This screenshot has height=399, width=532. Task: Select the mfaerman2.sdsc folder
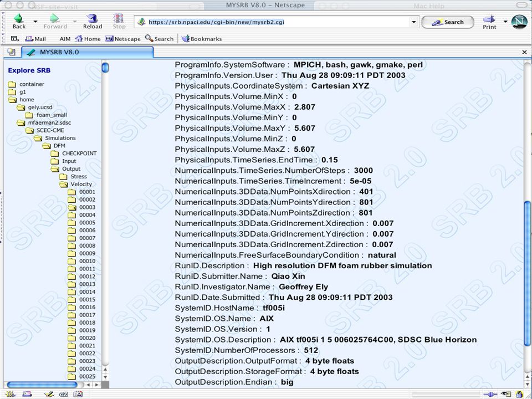coord(44,123)
